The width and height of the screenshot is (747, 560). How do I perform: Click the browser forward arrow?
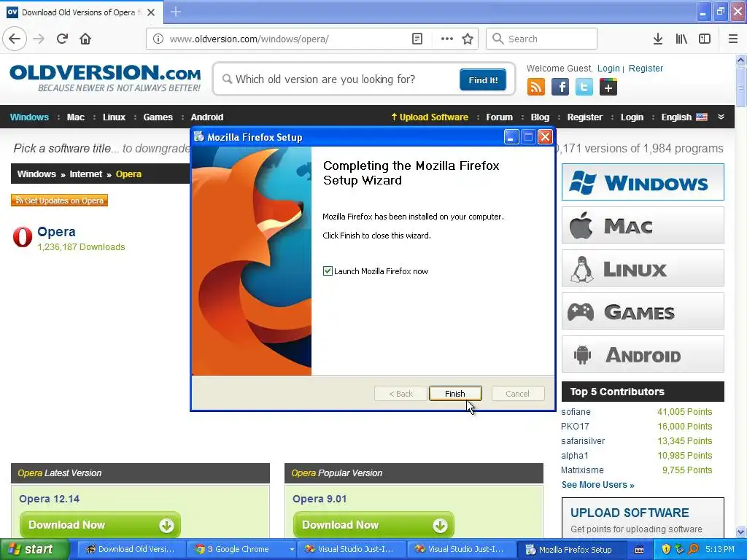pos(39,39)
